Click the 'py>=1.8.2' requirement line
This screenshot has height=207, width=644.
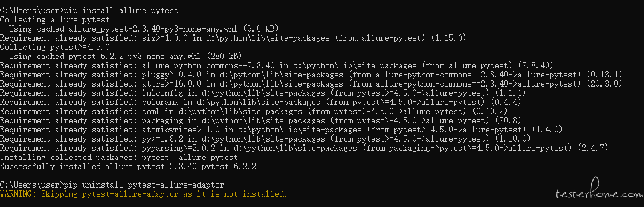[265, 139]
